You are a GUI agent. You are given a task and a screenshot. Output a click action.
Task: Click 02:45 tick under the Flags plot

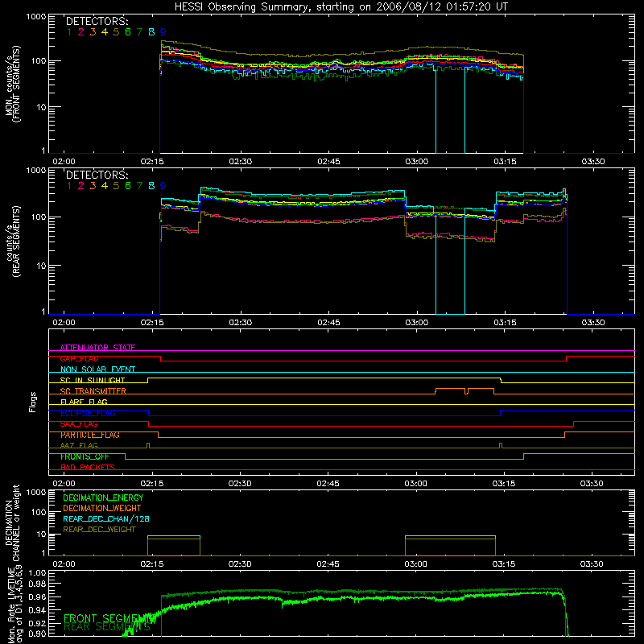pos(328,484)
